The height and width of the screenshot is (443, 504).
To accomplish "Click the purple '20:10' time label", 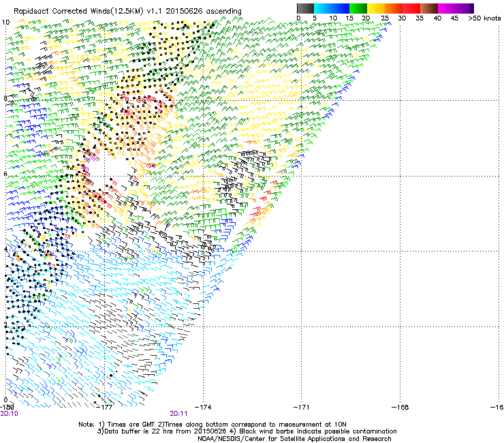I will 9,414.
